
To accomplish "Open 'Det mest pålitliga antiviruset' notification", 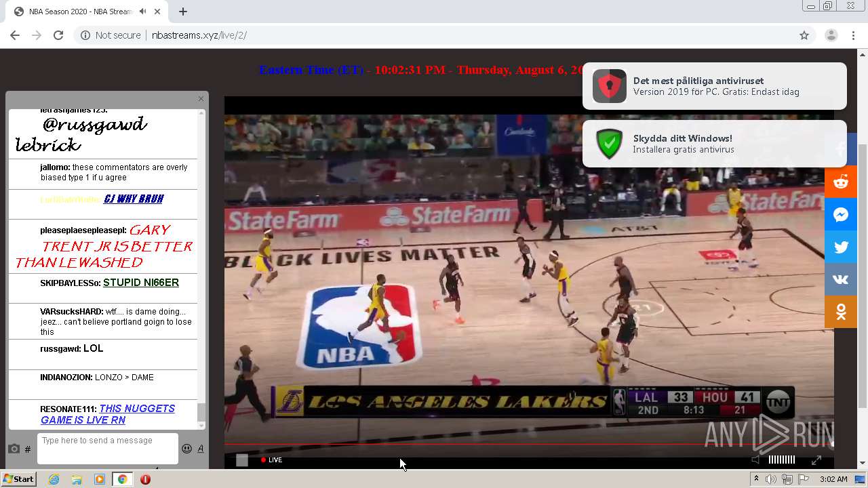I will (714, 86).
